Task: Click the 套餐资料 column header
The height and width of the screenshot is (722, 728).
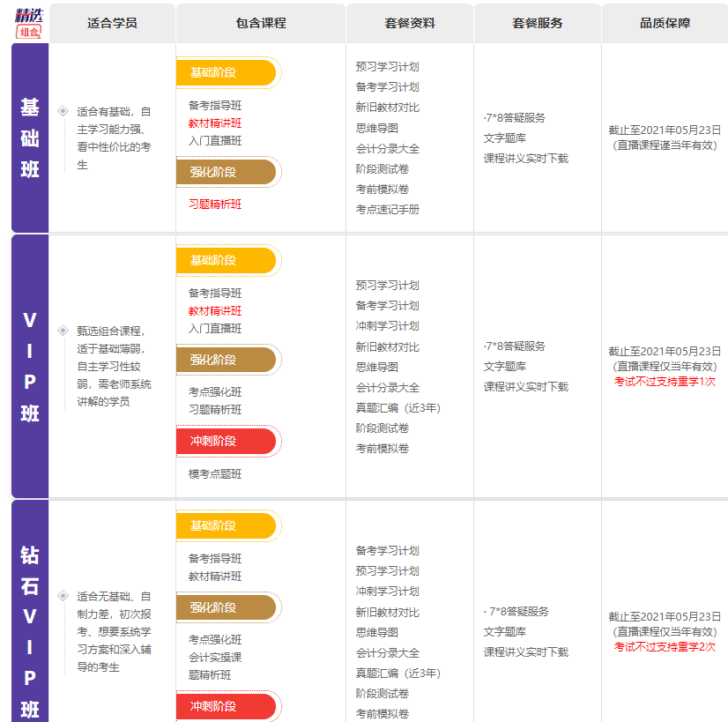Action: tap(410, 23)
